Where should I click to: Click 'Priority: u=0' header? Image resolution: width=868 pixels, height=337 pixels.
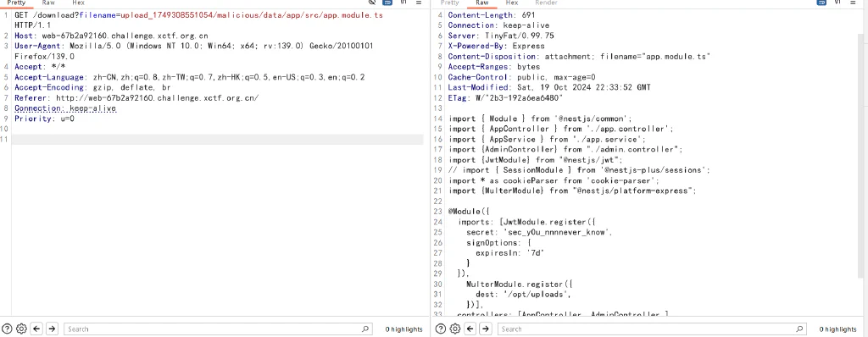click(44, 119)
